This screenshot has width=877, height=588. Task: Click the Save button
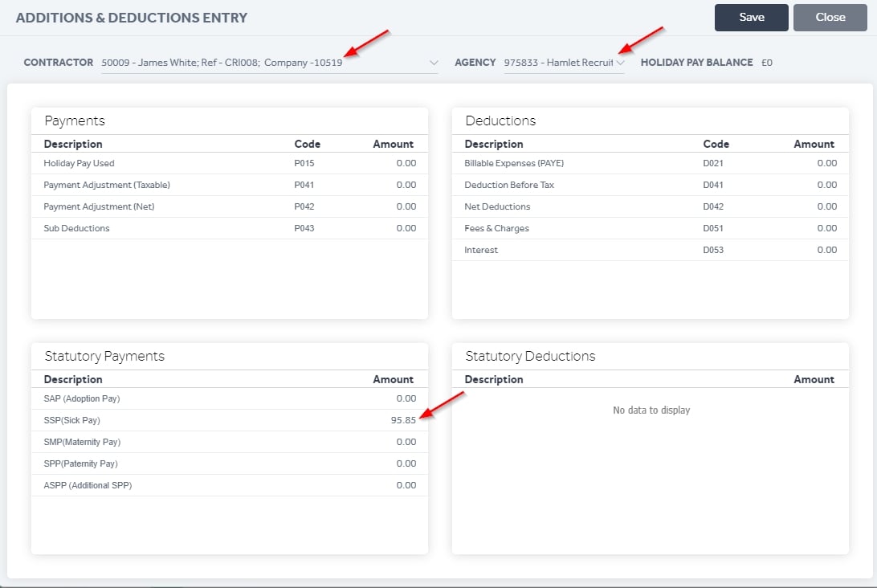[x=751, y=18]
